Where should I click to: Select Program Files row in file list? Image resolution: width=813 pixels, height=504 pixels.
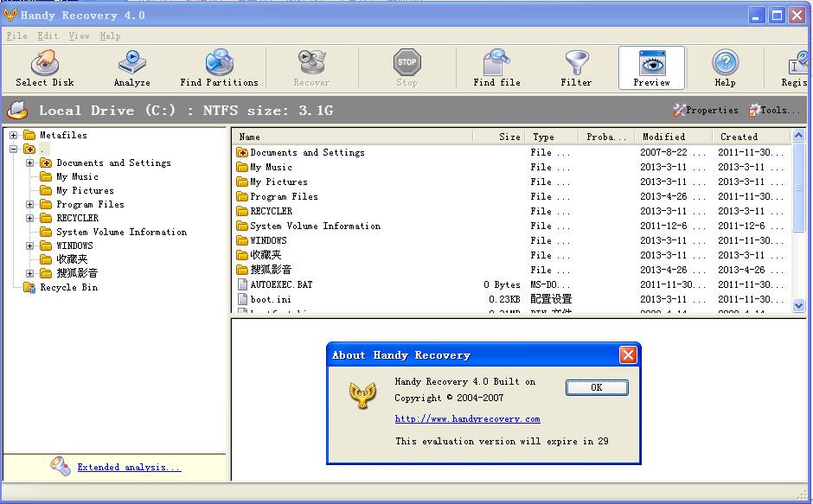(x=511, y=196)
